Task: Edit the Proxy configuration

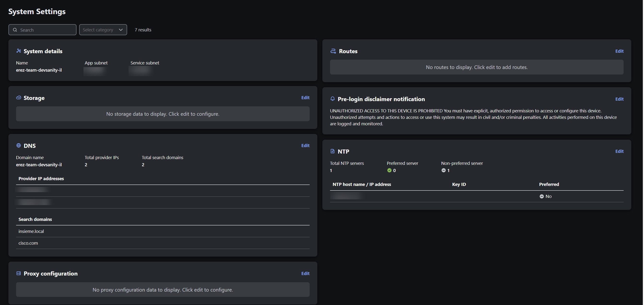Action: (x=305, y=273)
